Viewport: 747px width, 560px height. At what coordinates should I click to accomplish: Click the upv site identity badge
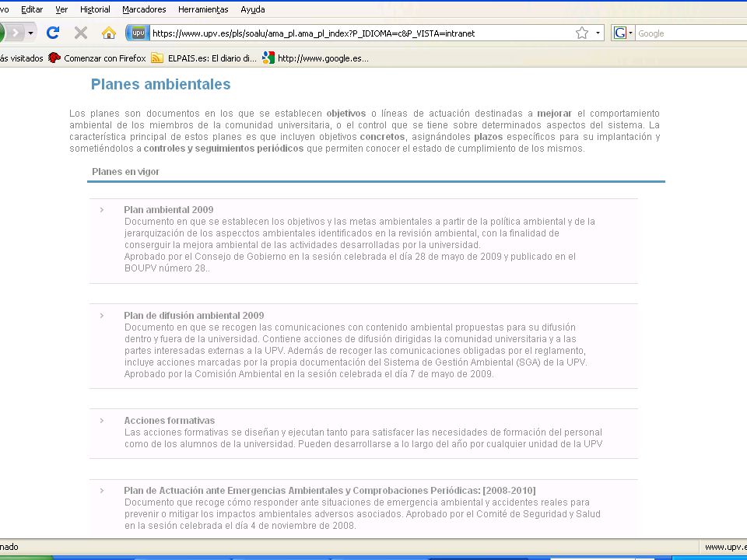[138, 33]
